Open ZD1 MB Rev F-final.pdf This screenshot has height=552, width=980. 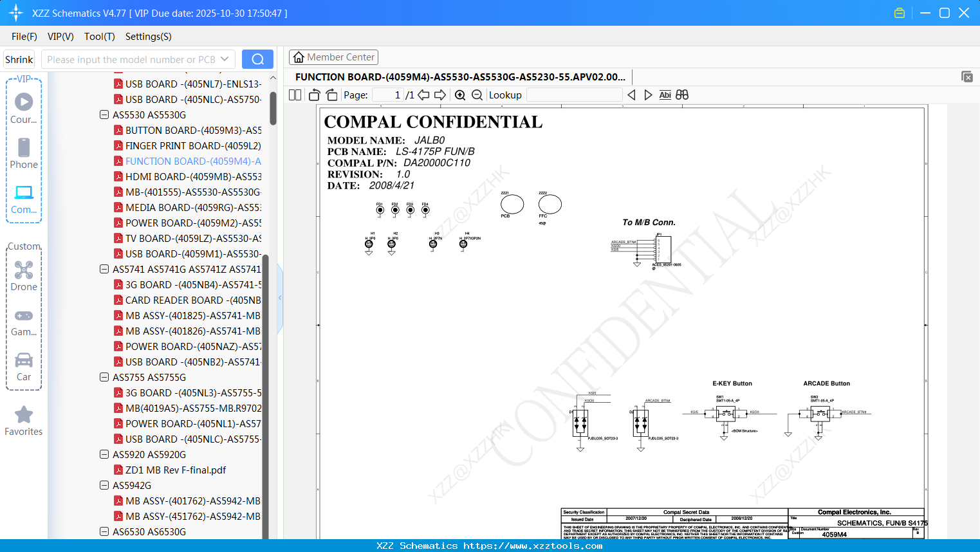[170, 470]
